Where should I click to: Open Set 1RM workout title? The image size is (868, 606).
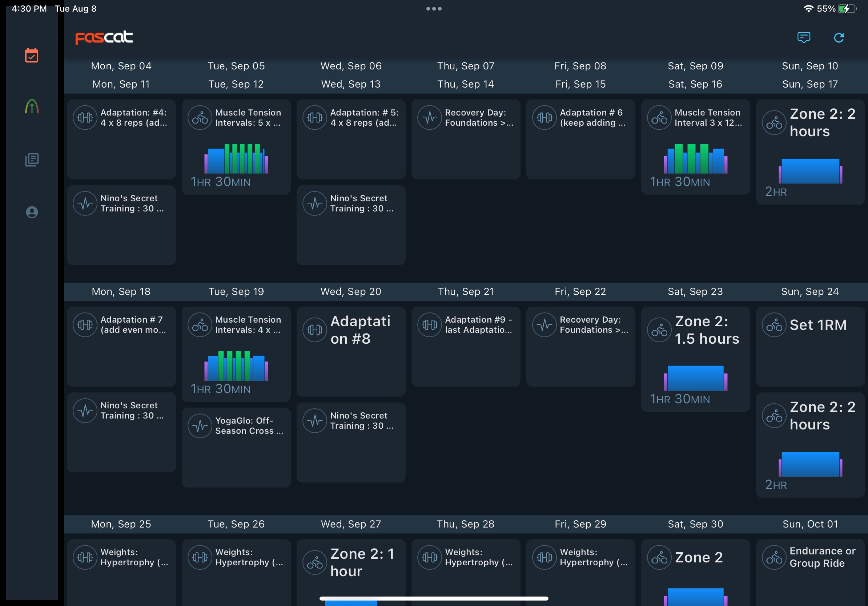[818, 325]
